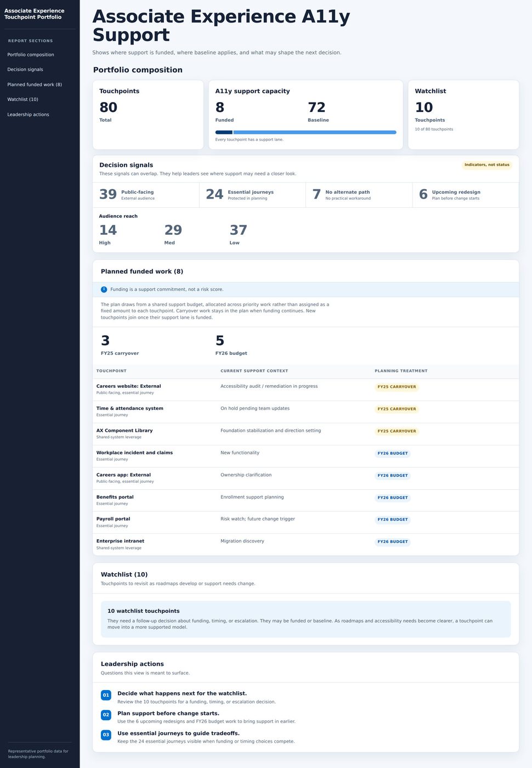The height and width of the screenshot is (768, 532).
Task: Click FY25 Carryover tag for Careers website
Action: click(x=397, y=387)
